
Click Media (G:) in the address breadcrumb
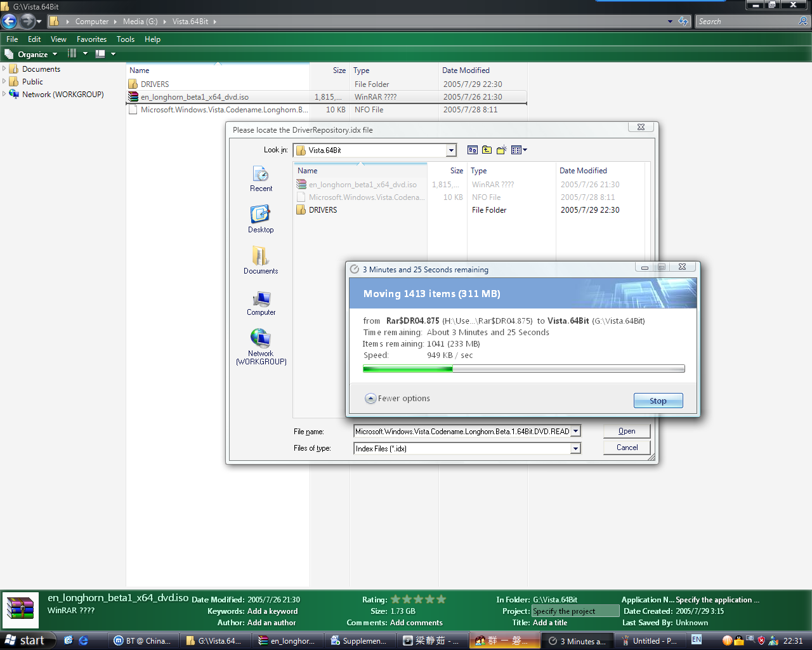point(140,22)
